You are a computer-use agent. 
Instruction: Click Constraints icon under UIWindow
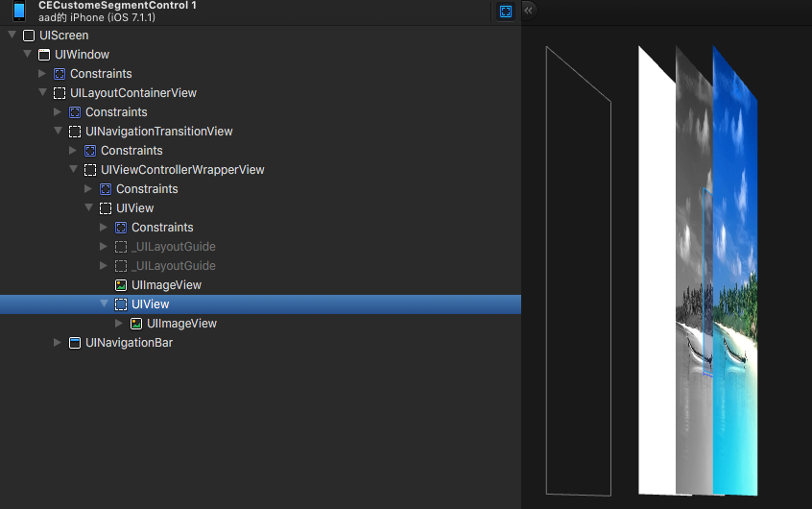pos(60,74)
